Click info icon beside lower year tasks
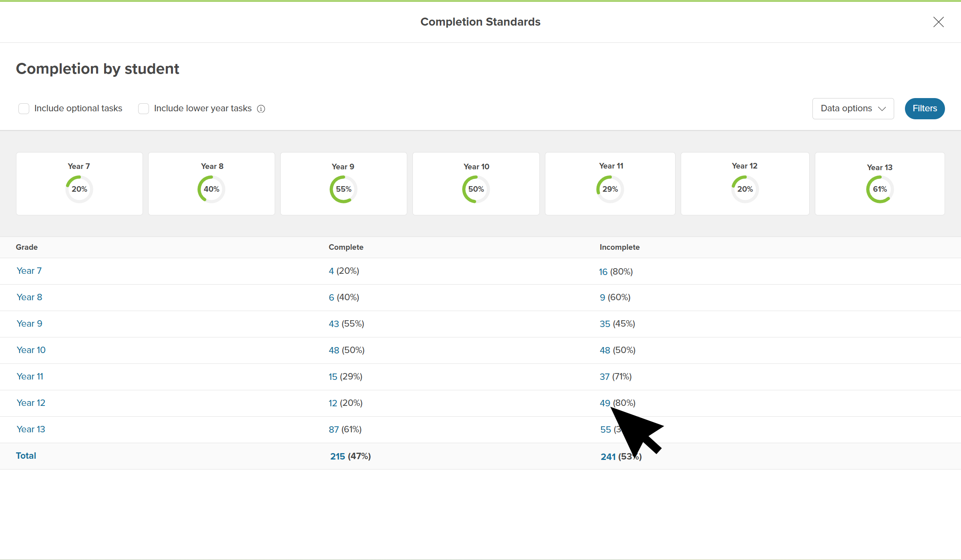The image size is (961, 560). pyautogui.click(x=261, y=109)
